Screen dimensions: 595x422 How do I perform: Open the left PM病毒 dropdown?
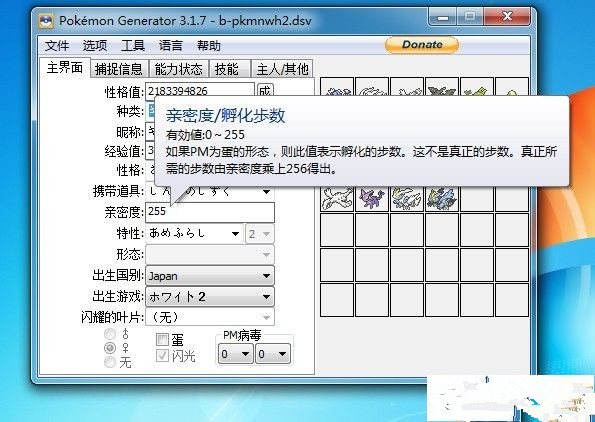235,354
